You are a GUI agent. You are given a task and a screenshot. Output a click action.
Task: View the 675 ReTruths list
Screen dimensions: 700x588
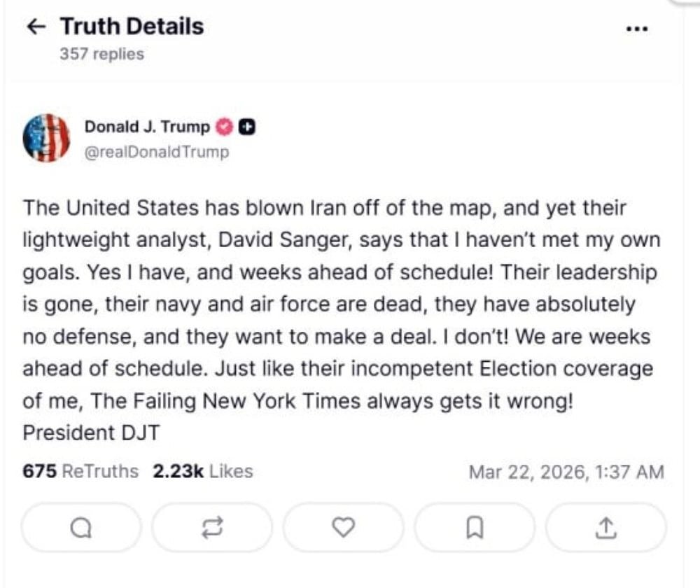click(80, 471)
